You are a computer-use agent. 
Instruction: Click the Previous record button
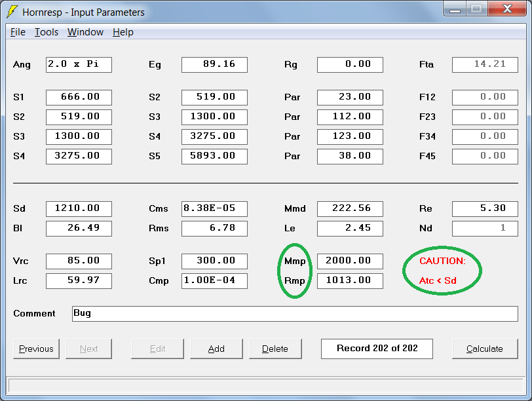36,349
